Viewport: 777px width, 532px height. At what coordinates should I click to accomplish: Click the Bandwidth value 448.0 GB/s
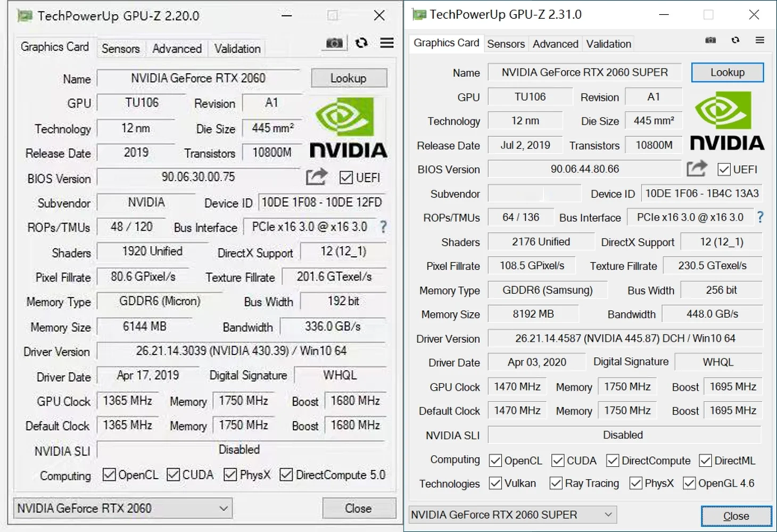pyautogui.click(x=712, y=314)
